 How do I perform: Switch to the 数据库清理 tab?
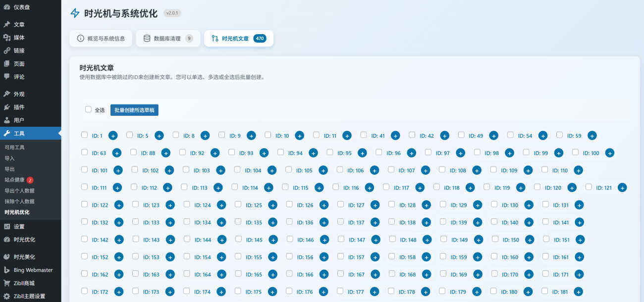pyautogui.click(x=167, y=38)
